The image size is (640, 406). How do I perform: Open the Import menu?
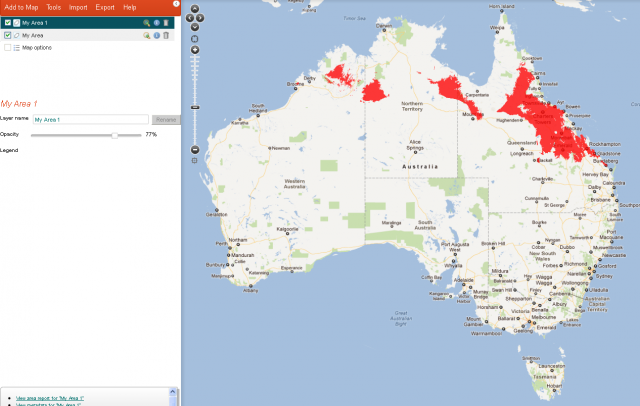point(78,7)
